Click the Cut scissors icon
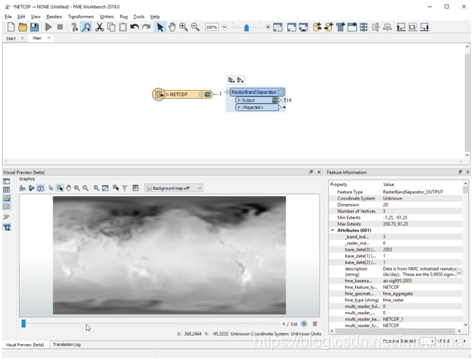The height and width of the screenshot is (360, 473). (x=99, y=27)
